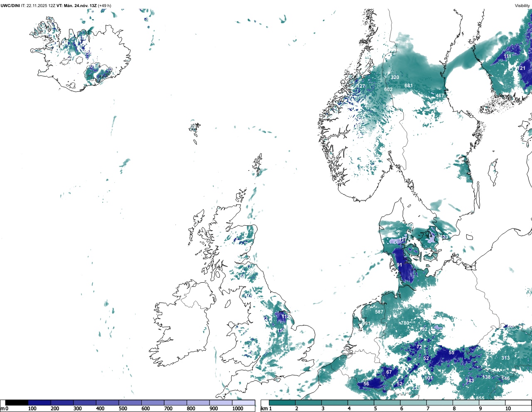Viewport: 532px width, 412px height.
Task: Click the '138' visibility value
Action: (x=487, y=377)
